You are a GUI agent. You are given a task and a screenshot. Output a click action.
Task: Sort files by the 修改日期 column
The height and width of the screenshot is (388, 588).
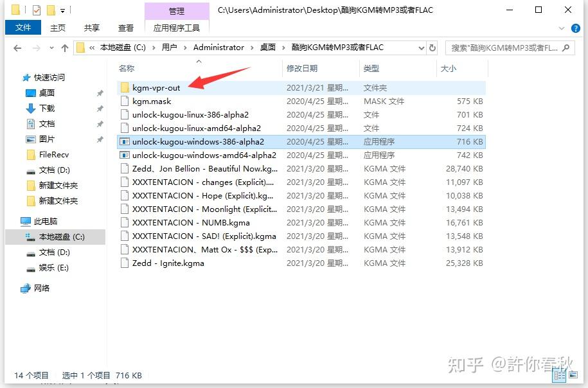click(302, 69)
